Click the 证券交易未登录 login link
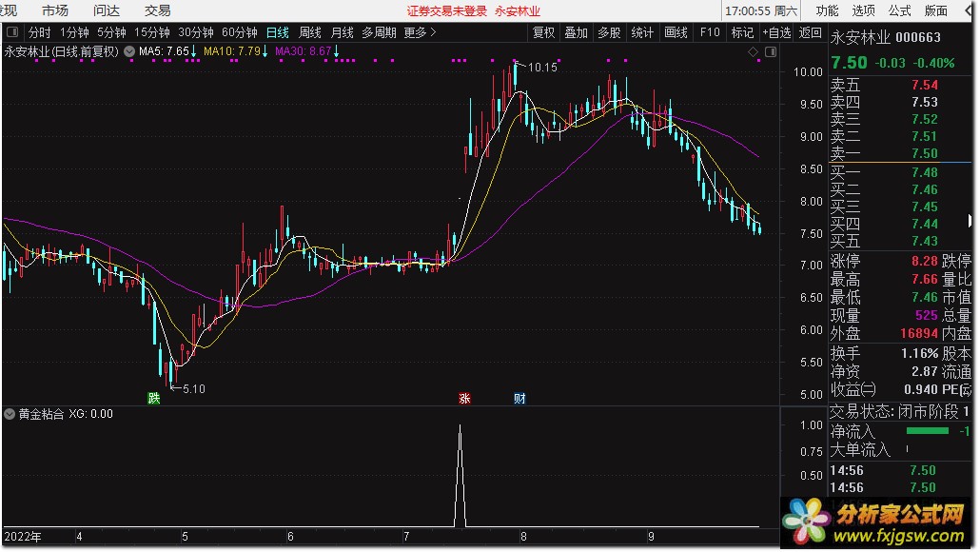The width and height of the screenshot is (980, 552). [447, 11]
